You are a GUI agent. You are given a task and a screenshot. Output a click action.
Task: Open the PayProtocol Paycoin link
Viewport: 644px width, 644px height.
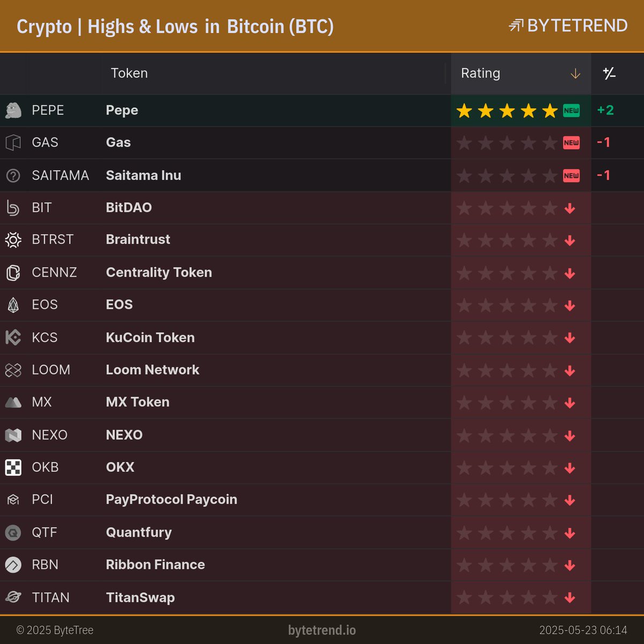coord(171,500)
